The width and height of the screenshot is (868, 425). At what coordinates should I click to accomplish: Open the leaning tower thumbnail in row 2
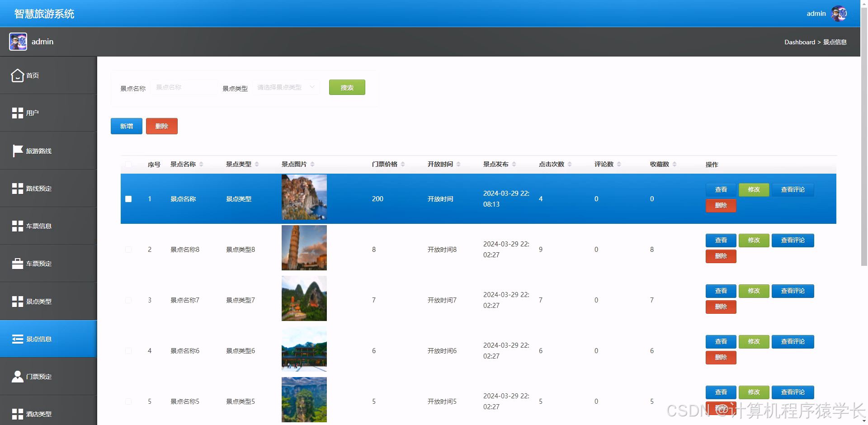pyautogui.click(x=304, y=248)
